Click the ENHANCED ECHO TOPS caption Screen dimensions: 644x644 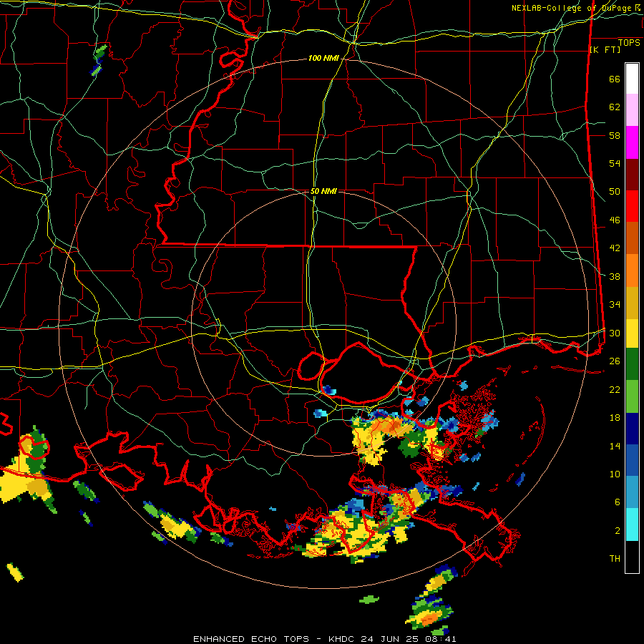click(x=251, y=639)
